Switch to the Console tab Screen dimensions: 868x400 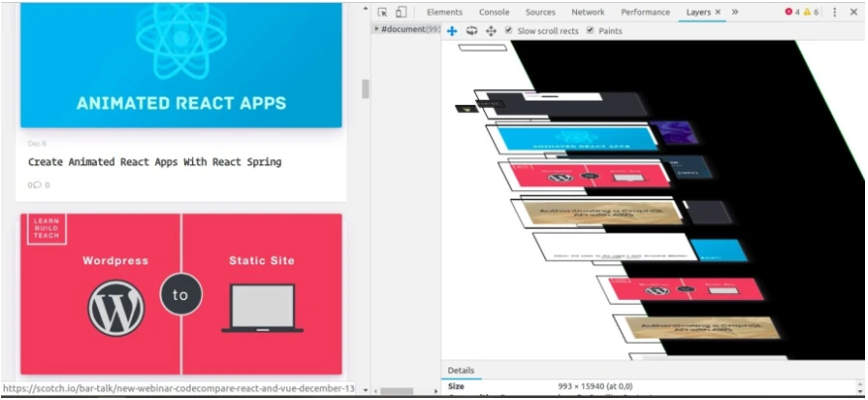click(494, 12)
